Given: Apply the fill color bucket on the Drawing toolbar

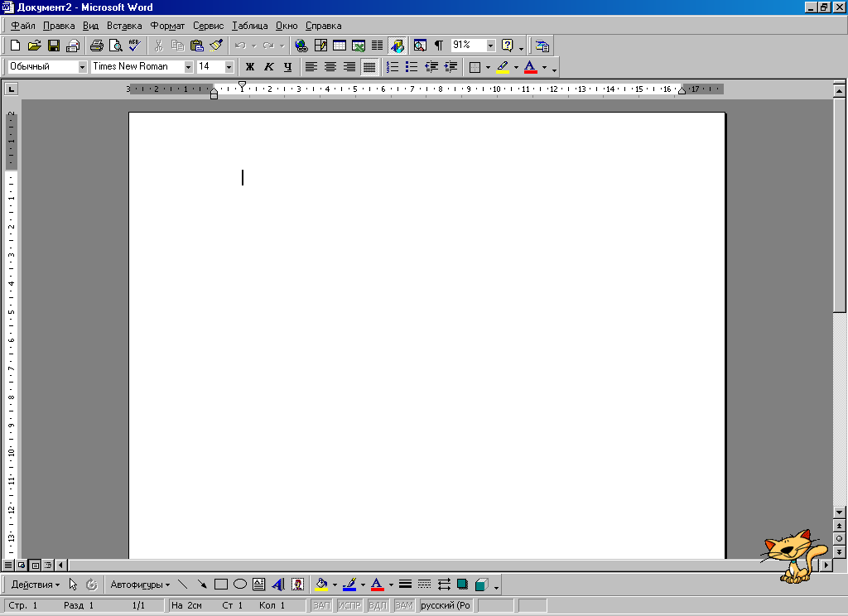Looking at the screenshot, I should (321, 585).
